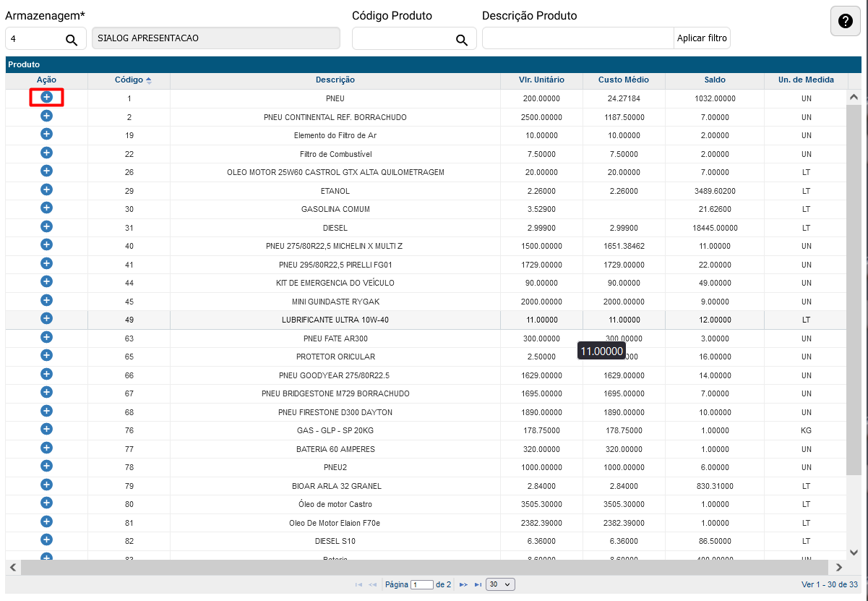Click the vertical scrollbar down arrow
Screen dimensions: 868x601
853,552
